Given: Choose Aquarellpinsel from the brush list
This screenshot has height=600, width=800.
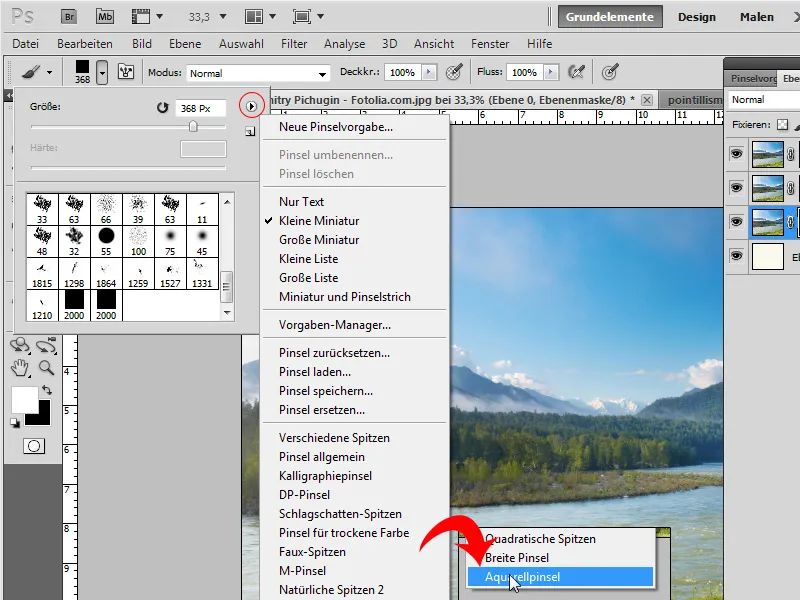Looking at the screenshot, I should pyautogui.click(x=560, y=577).
